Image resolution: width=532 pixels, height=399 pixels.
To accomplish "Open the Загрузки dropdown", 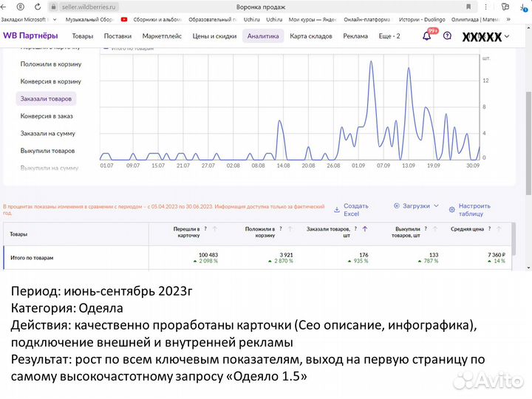I will pos(416,206).
